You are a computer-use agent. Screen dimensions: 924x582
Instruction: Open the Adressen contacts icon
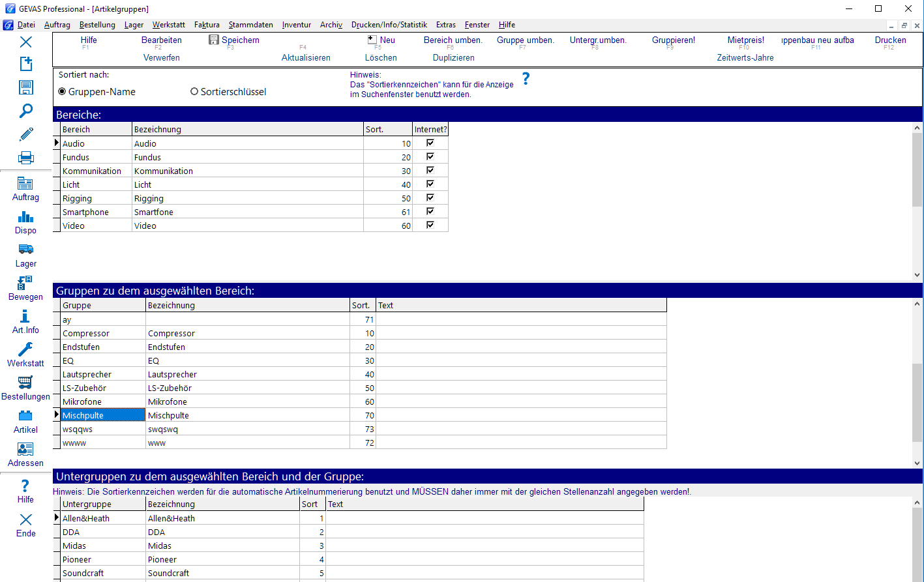(x=25, y=449)
